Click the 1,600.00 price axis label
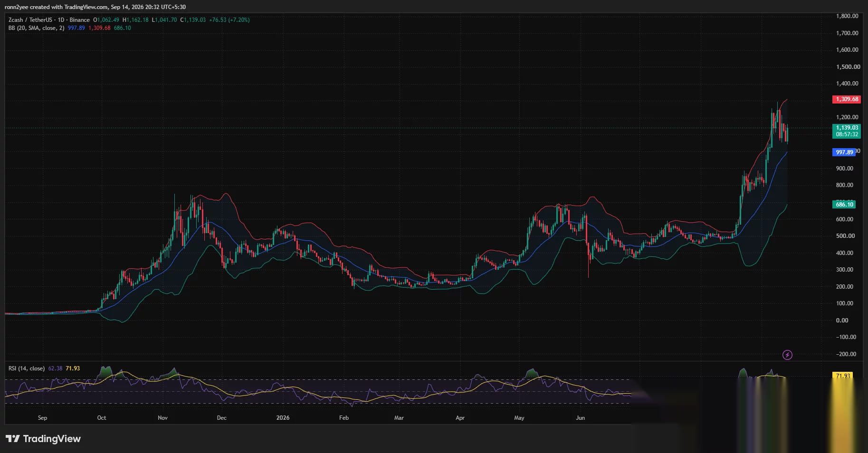 point(847,50)
